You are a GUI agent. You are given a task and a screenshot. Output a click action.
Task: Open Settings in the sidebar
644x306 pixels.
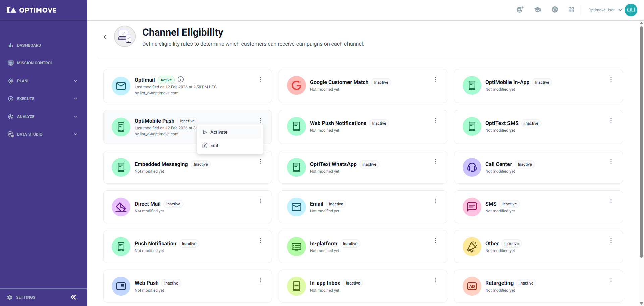coord(25,297)
